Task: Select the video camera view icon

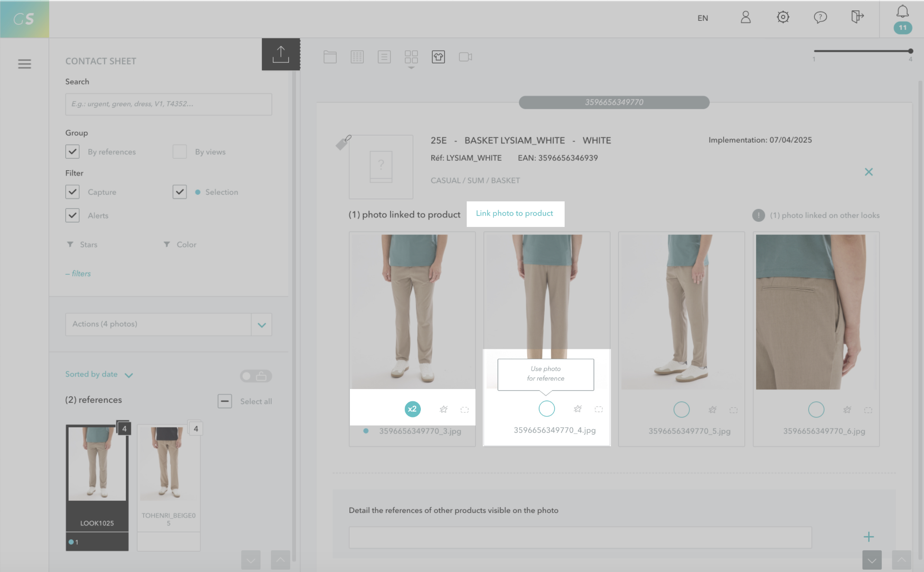Action: coord(465,57)
